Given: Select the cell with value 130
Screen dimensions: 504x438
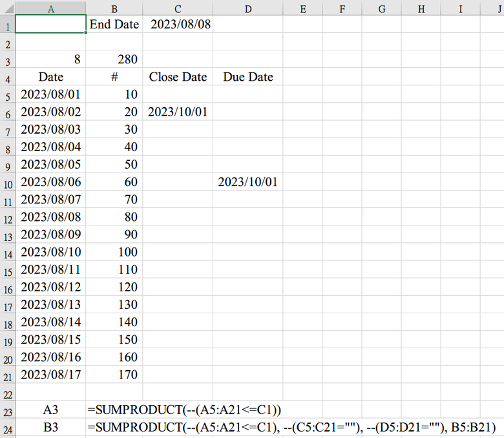Looking at the screenshot, I should point(114,304).
